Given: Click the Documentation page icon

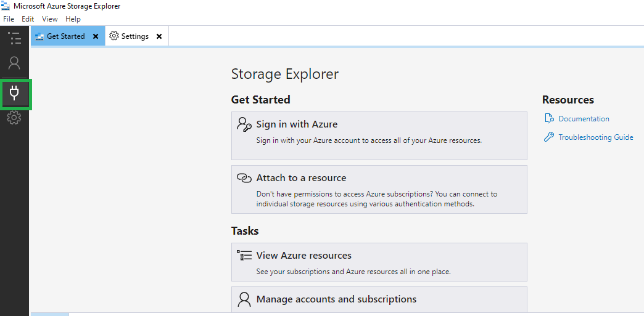Looking at the screenshot, I should pos(549,119).
